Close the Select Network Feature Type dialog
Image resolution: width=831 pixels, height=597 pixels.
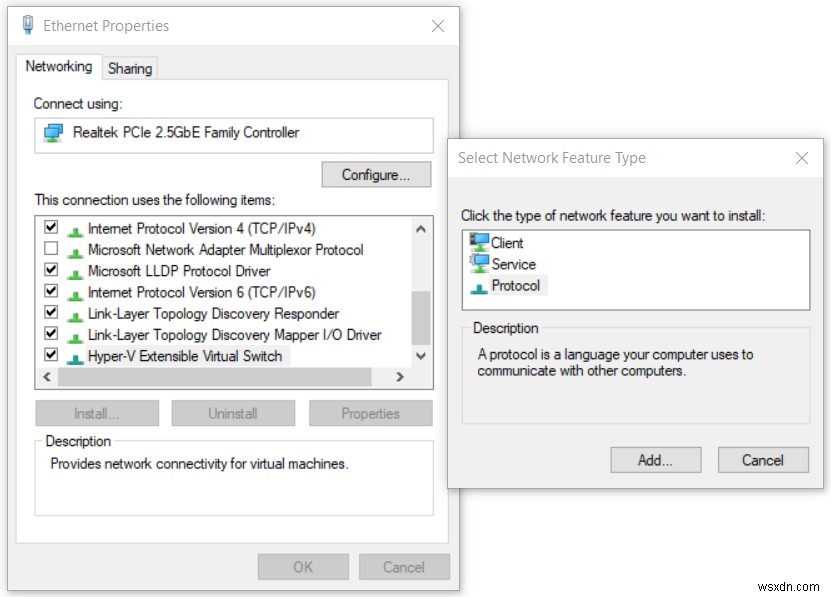[x=801, y=158]
